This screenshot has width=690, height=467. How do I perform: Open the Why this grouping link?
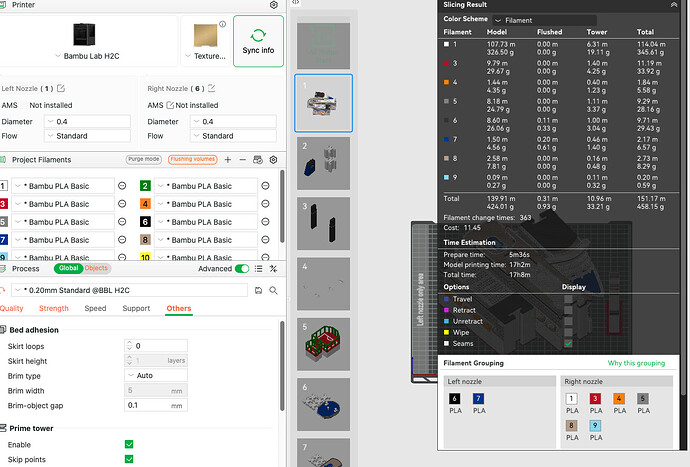click(x=636, y=363)
